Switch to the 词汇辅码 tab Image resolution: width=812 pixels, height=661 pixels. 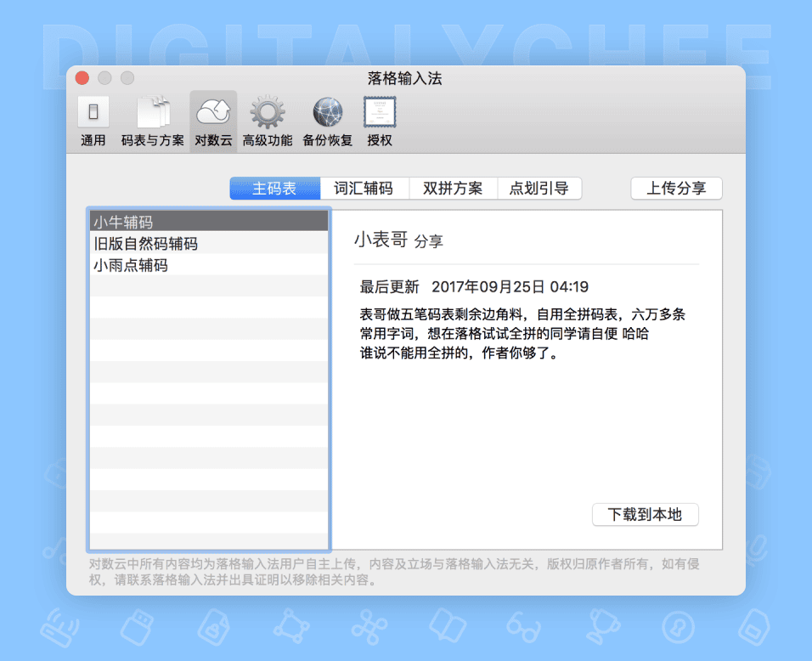coord(364,188)
